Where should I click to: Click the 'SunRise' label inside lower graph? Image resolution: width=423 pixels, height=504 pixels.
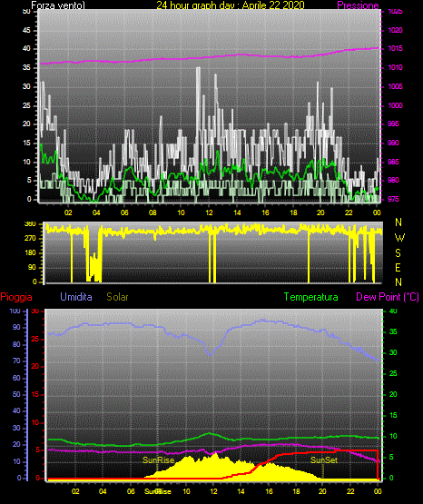(x=158, y=460)
